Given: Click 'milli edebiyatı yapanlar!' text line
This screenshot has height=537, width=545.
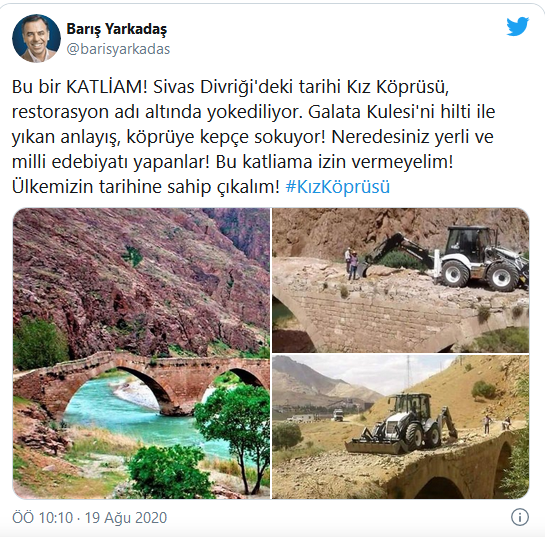Looking at the screenshot, I should (x=111, y=162).
